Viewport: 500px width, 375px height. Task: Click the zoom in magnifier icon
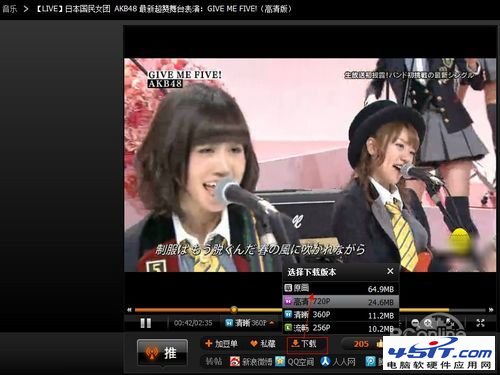[x=428, y=322]
